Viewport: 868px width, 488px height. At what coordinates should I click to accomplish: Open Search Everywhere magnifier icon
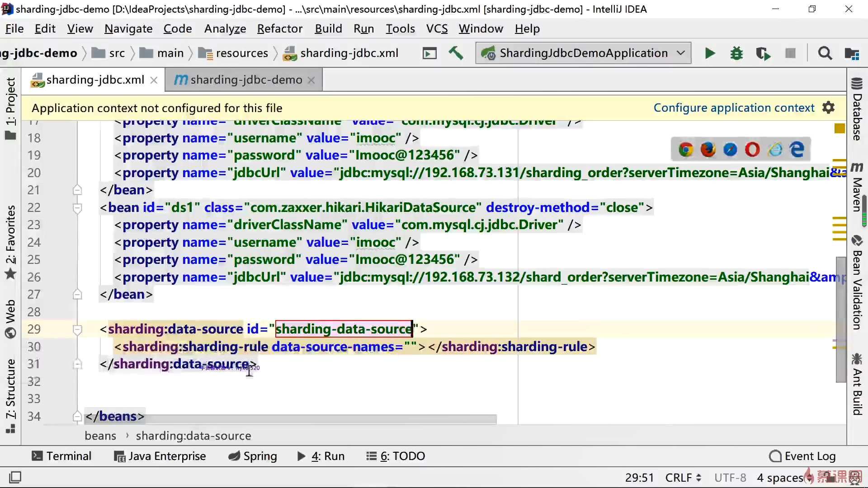pyautogui.click(x=825, y=53)
